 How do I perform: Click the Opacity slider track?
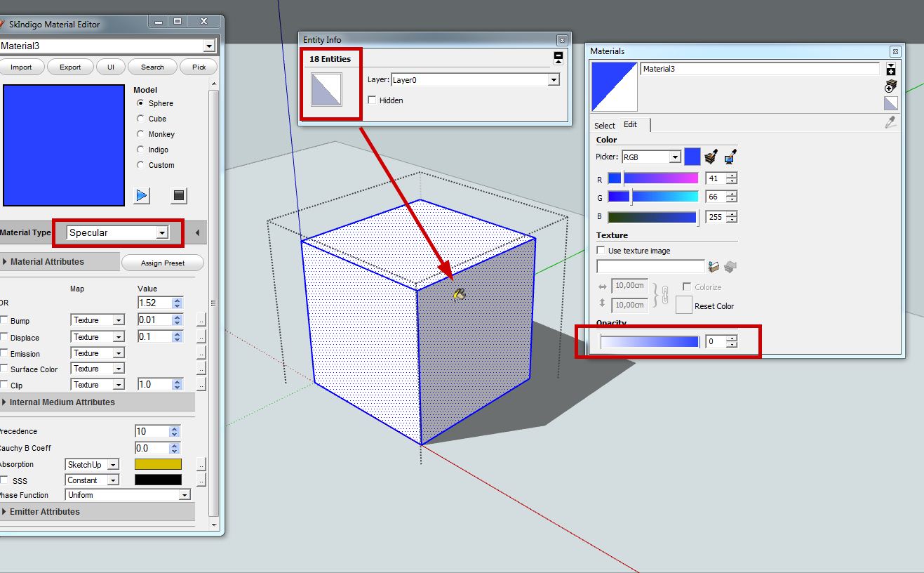(650, 342)
